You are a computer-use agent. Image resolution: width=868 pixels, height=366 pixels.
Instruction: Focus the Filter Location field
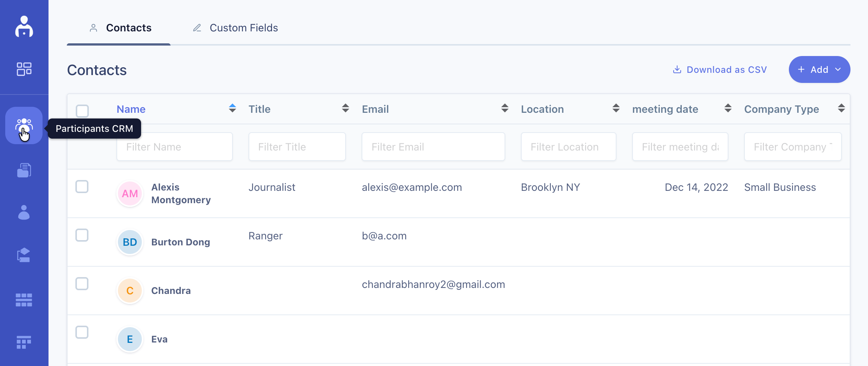click(x=568, y=147)
